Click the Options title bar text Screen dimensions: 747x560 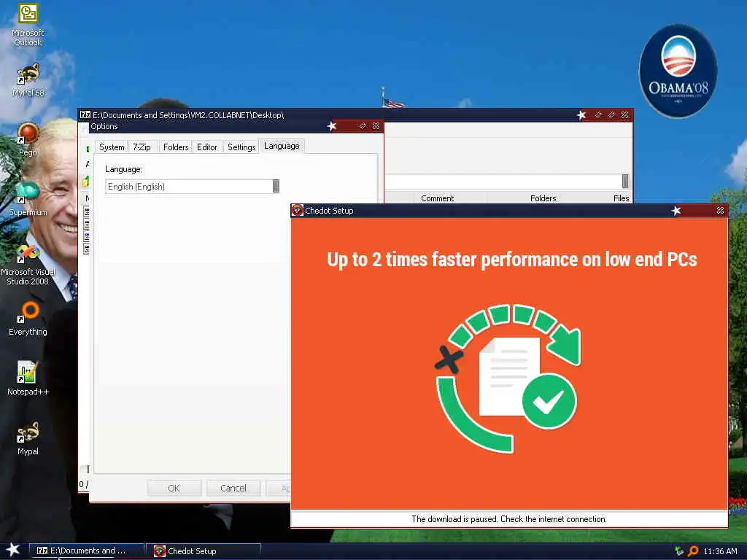[x=104, y=126]
